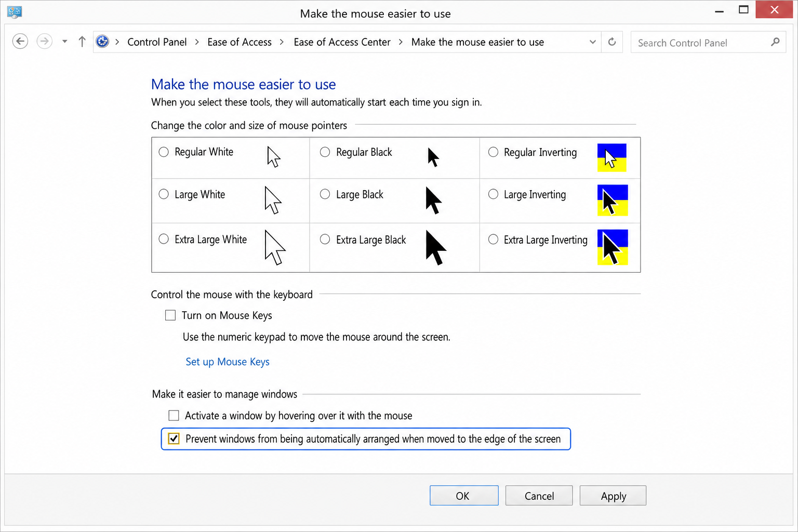This screenshot has width=798, height=532.
Task: Click the Apply button
Action: tap(613, 496)
